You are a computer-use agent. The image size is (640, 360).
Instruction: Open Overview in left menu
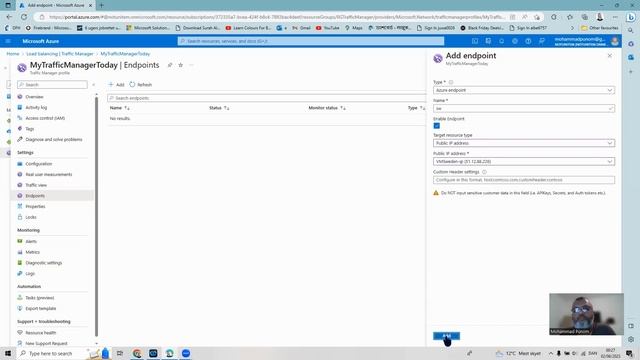(34, 97)
